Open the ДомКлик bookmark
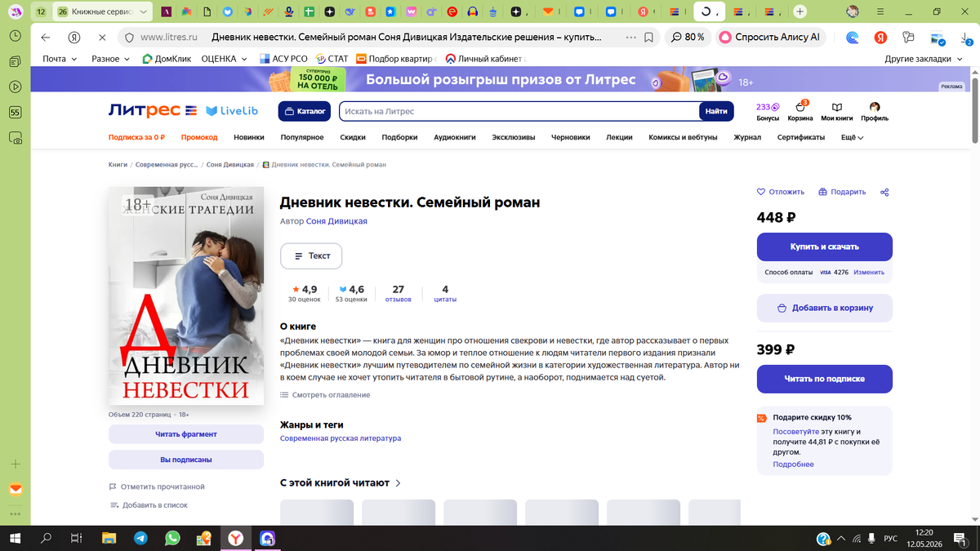 (x=165, y=59)
